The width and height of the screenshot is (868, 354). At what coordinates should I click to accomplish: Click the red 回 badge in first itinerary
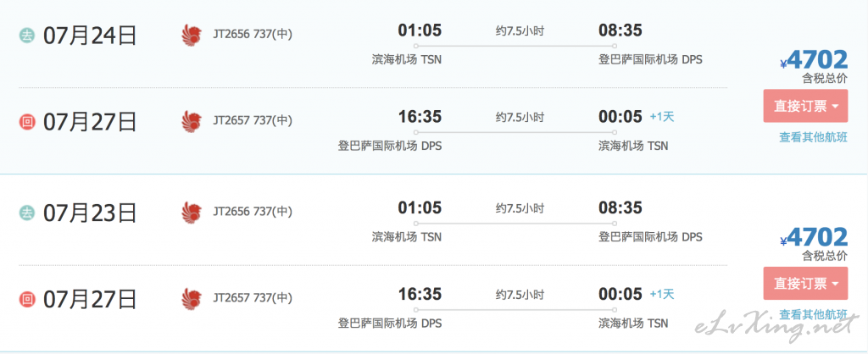[x=27, y=122]
